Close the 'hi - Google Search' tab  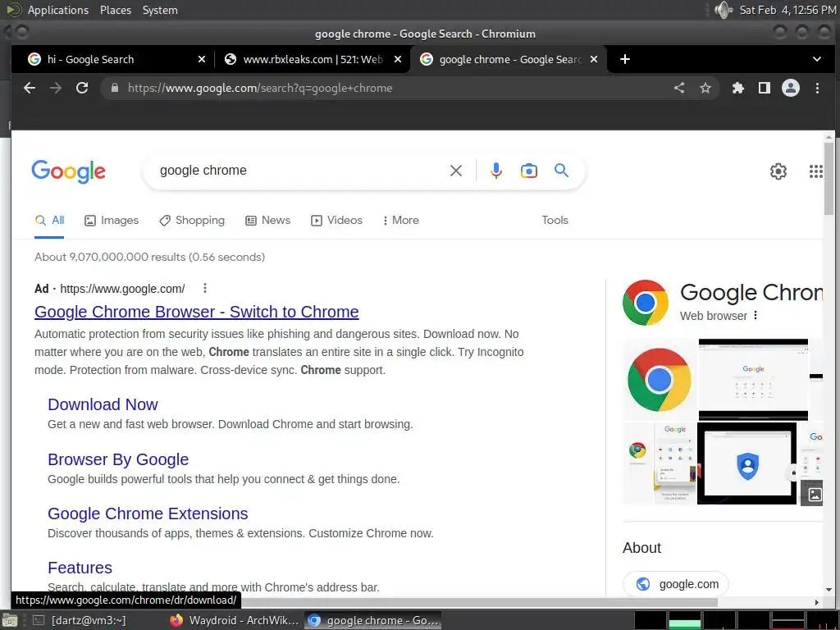[x=202, y=59]
